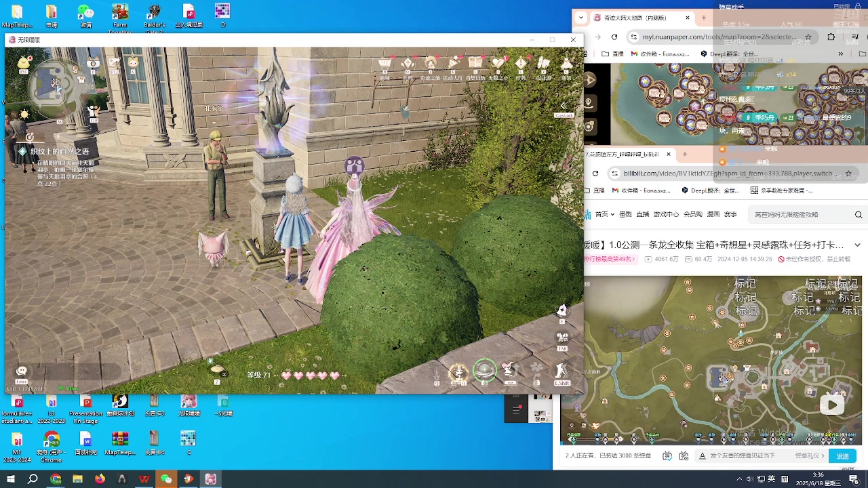The image size is (868, 488).
Task: Open WPS Office from the taskbar
Action: 144,479
